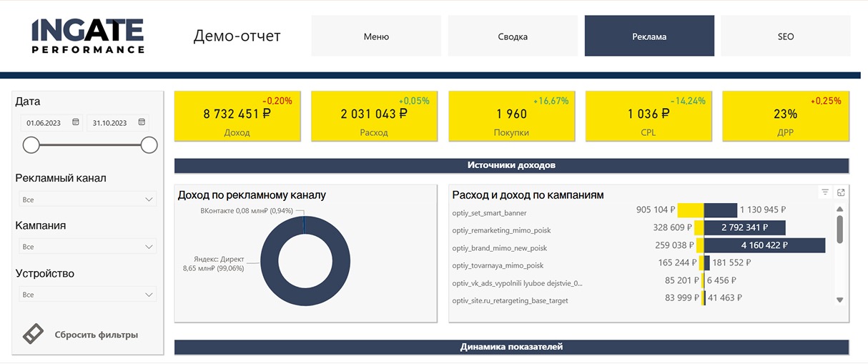Click the campaigns chart vertical scrollbar thumb

click(839, 229)
